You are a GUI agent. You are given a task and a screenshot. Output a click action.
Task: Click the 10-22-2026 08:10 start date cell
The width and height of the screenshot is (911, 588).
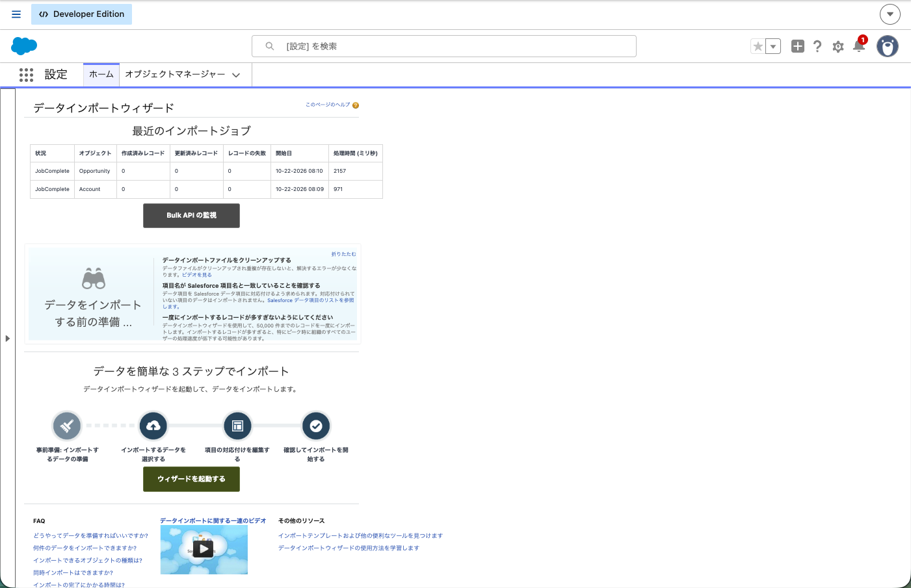pos(299,171)
